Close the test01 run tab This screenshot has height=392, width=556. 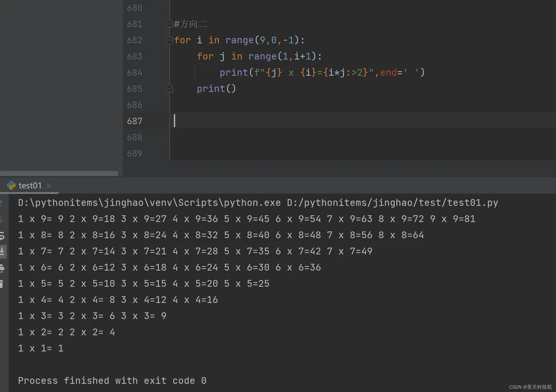click(x=49, y=186)
